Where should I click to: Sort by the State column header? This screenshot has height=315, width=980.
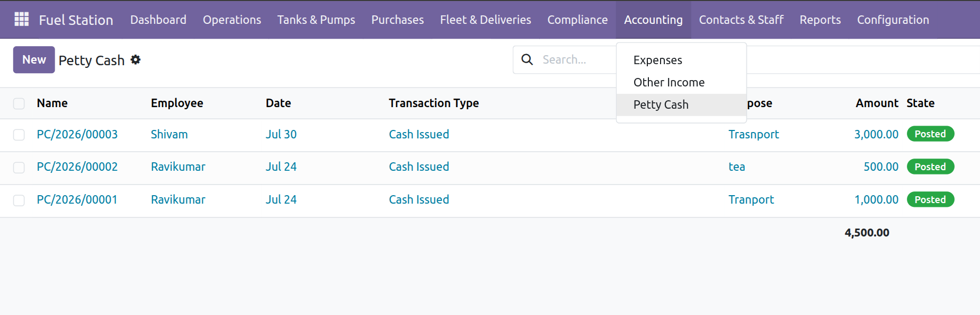point(920,103)
